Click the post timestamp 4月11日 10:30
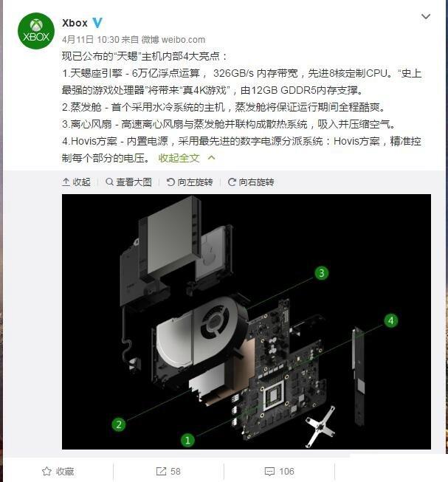This screenshot has height=482, width=448. coord(90,40)
